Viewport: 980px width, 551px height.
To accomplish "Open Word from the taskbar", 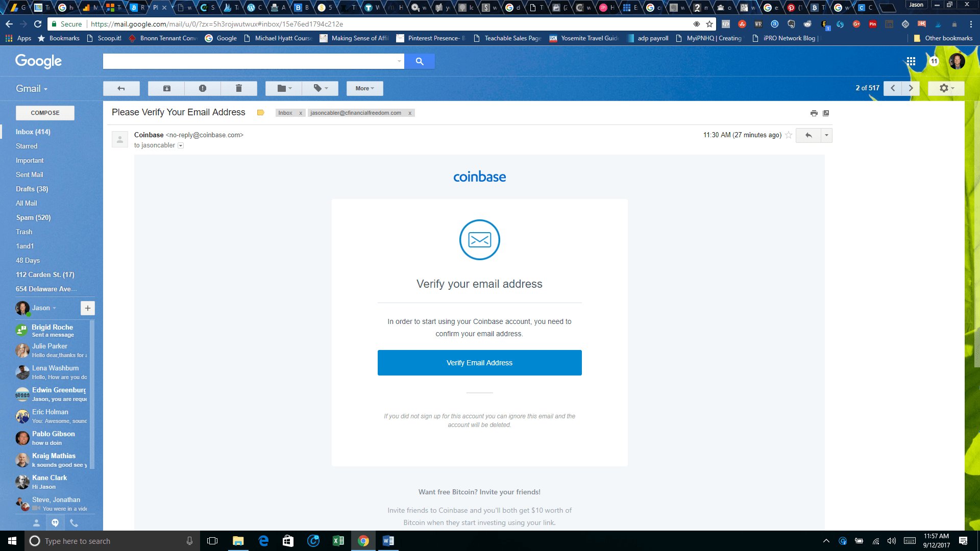I will coord(388,541).
